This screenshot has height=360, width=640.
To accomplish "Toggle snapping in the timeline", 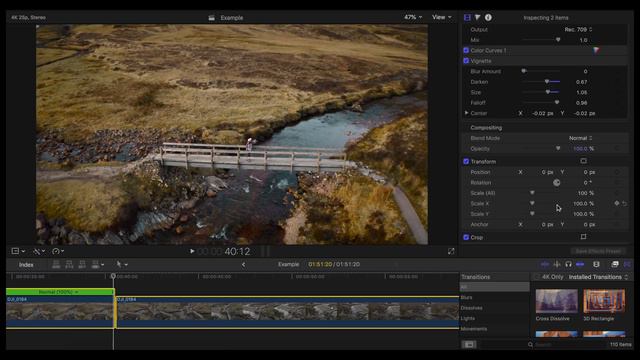I will pyautogui.click(x=580, y=264).
